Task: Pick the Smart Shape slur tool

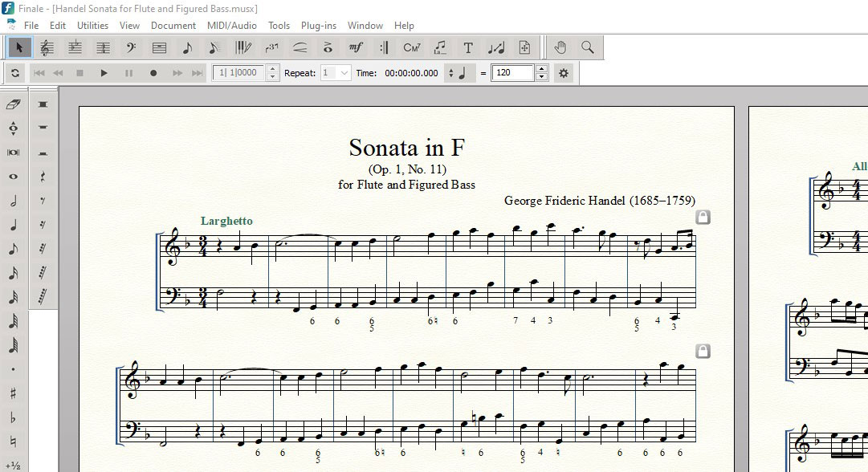Action: pyautogui.click(x=300, y=47)
